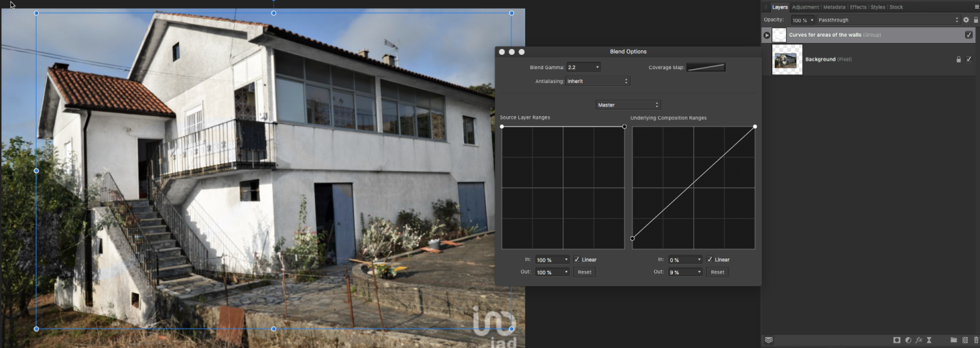Click the Layers panel drag grip handle
Image resolution: width=980 pixels, height=348 pixels.
point(766,7)
